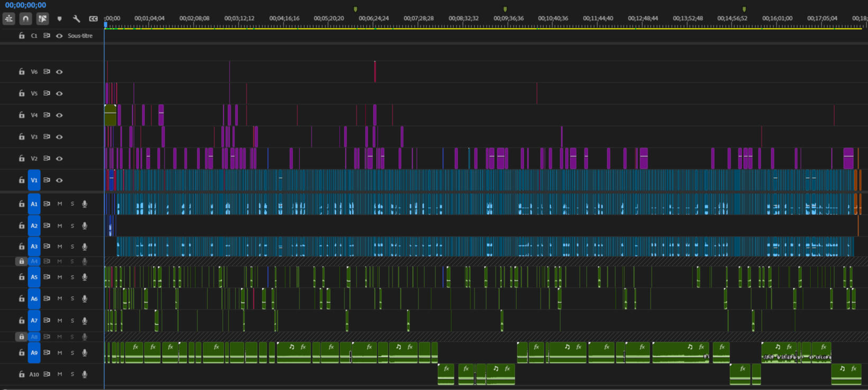This screenshot has width=868, height=390.
Task: Hide the Sous-titre caption track
Action: tap(59, 35)
